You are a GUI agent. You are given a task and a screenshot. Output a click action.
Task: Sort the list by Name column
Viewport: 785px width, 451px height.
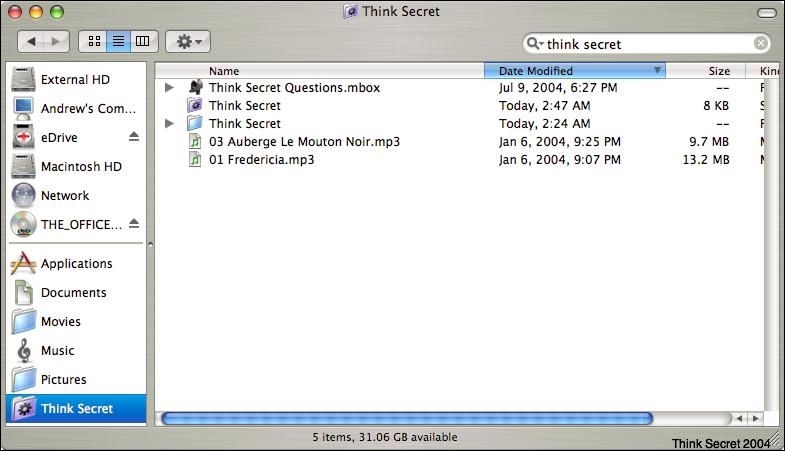pyautogui.click(x=319, y=71)
